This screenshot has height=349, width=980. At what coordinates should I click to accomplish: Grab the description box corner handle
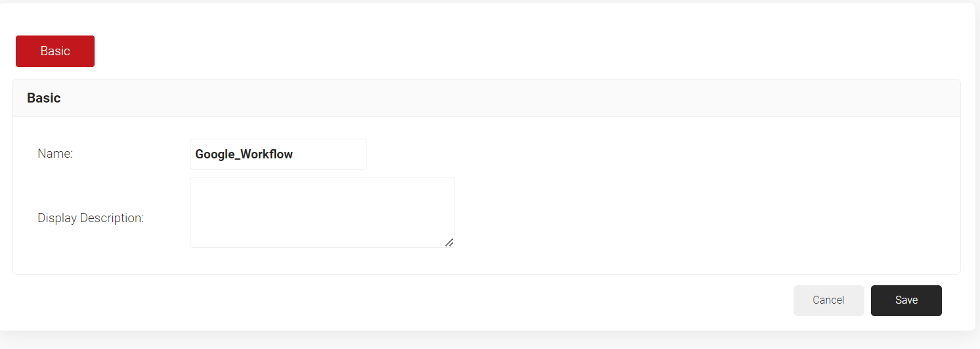(x=449, y=243)
